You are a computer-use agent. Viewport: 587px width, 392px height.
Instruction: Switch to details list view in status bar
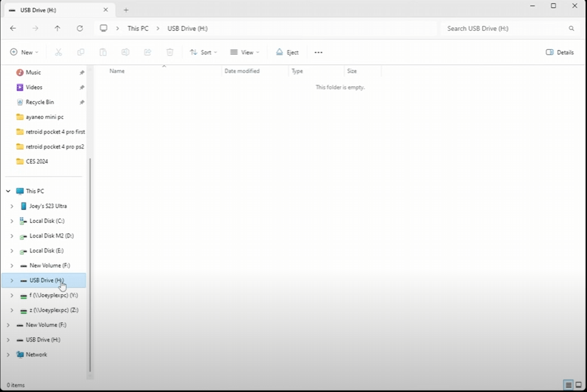[569, 385]
